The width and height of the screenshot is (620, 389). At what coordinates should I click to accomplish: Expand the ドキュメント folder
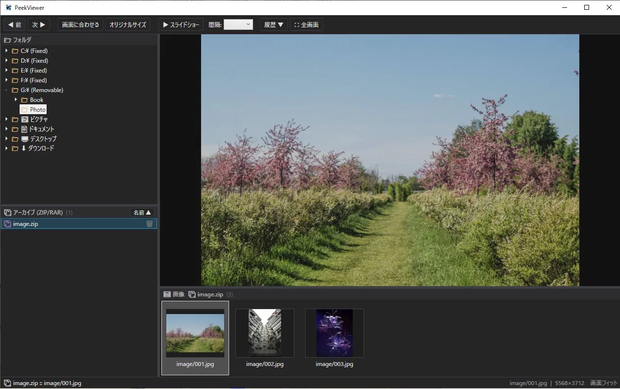(6, 129)
